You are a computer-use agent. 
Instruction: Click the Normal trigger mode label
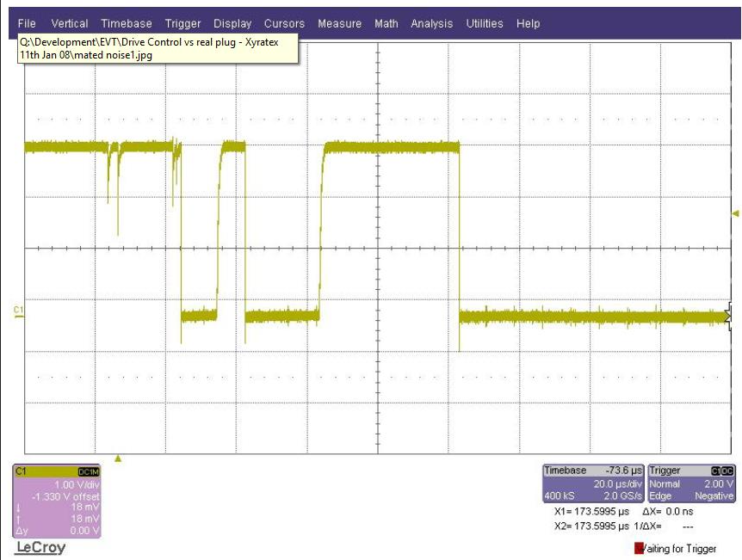tap(665, 483)
